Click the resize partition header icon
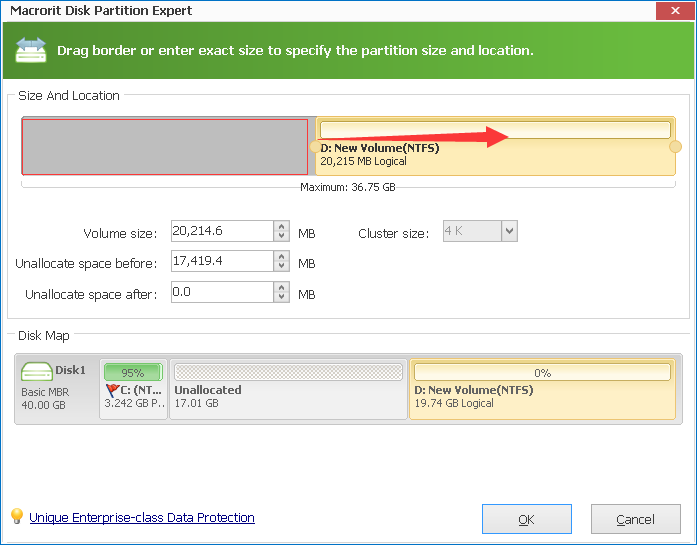Screen dimensions: 697x545 click(31, 50)
